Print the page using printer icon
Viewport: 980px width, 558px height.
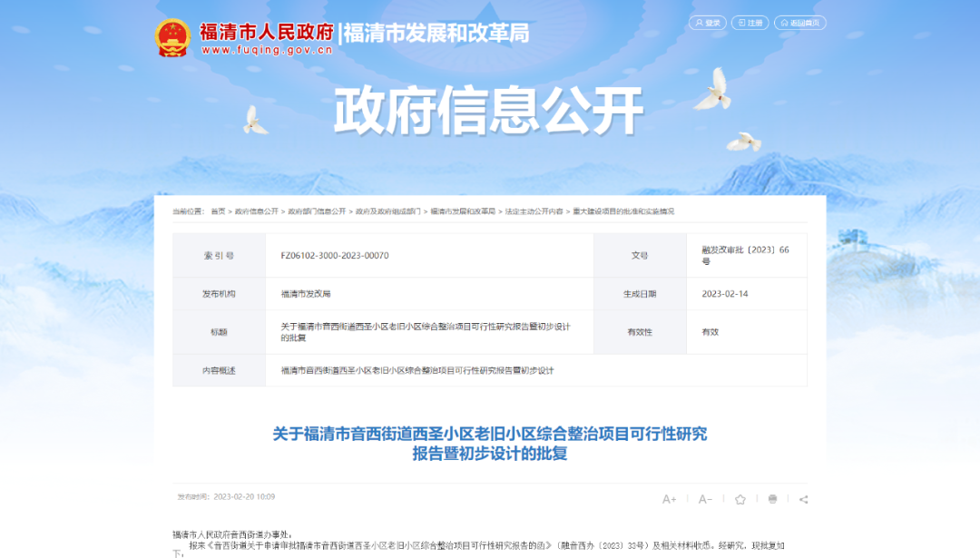point(772,499)
